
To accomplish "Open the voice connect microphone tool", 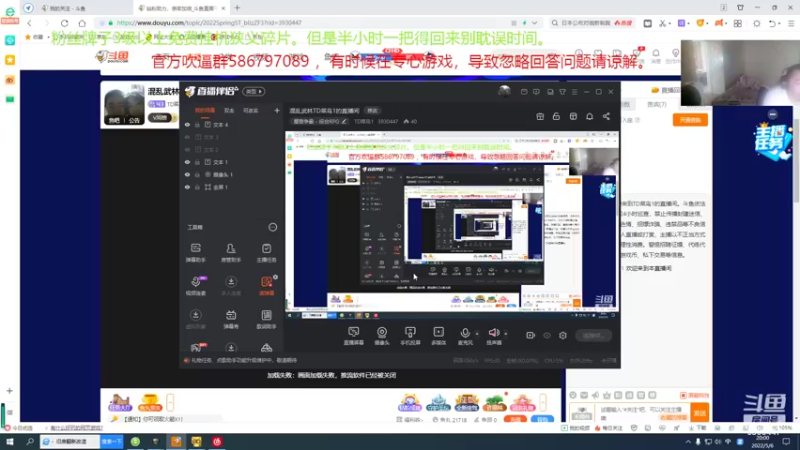I will pyautogui.click(x=195, y=286).
